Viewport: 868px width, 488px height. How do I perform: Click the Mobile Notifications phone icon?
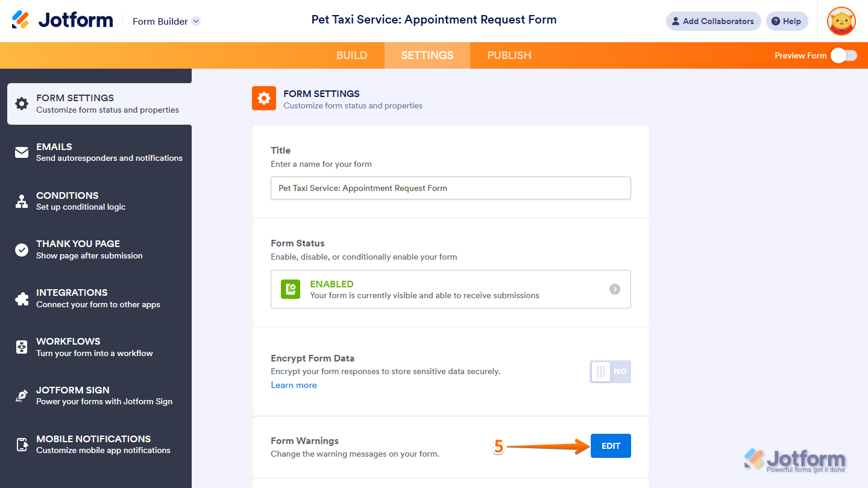[x=22, y=445]
